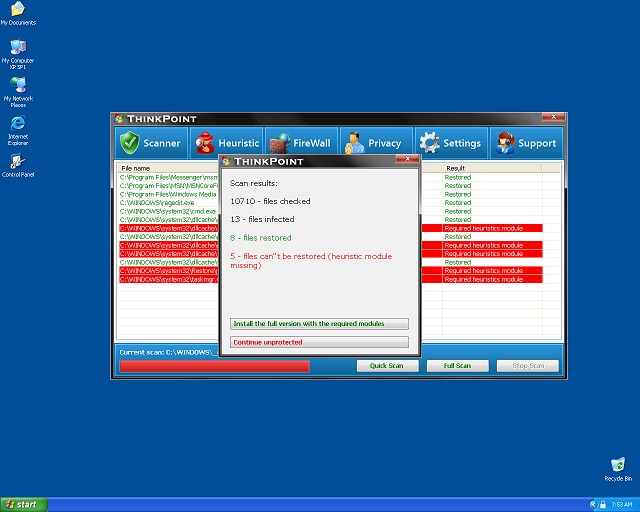The image size is (640, 512).
Task: Open the Windows Start menu
Action: pyautogui.click(x=22, y=504)
